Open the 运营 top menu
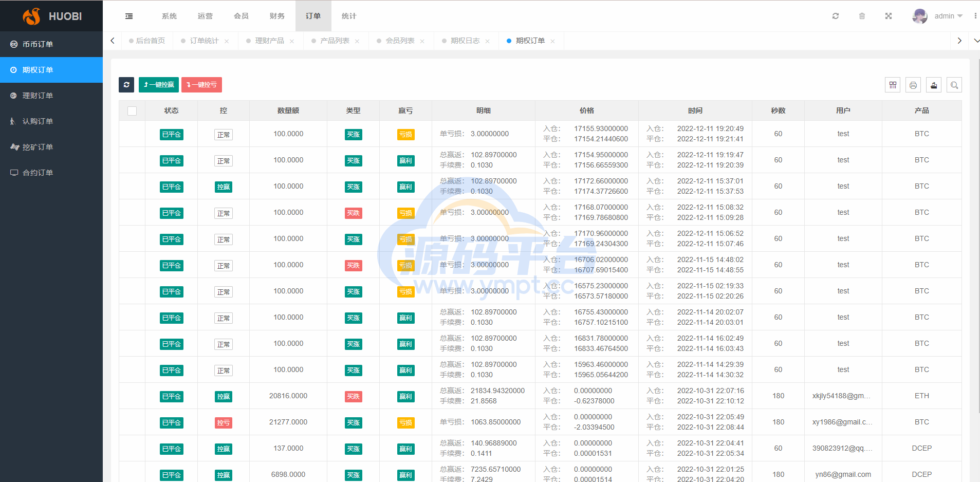 (205, 16)
